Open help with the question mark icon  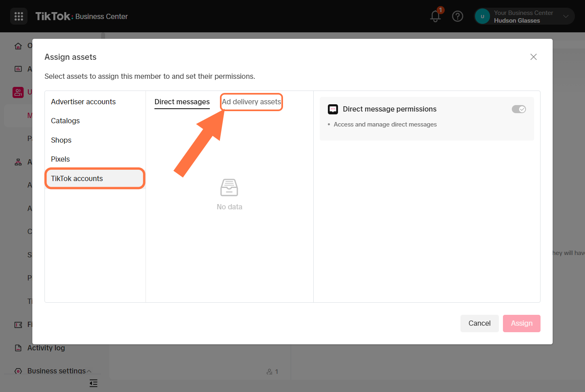[x=458, y=16]
